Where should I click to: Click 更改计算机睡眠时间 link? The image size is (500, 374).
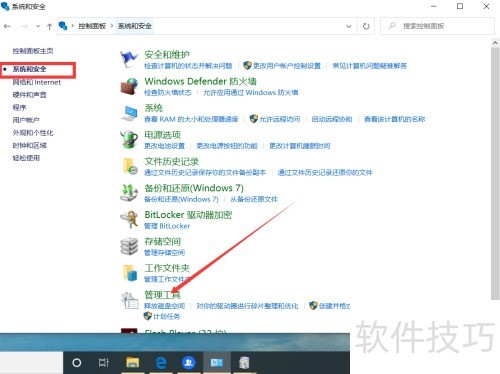[x=300, y=146]
